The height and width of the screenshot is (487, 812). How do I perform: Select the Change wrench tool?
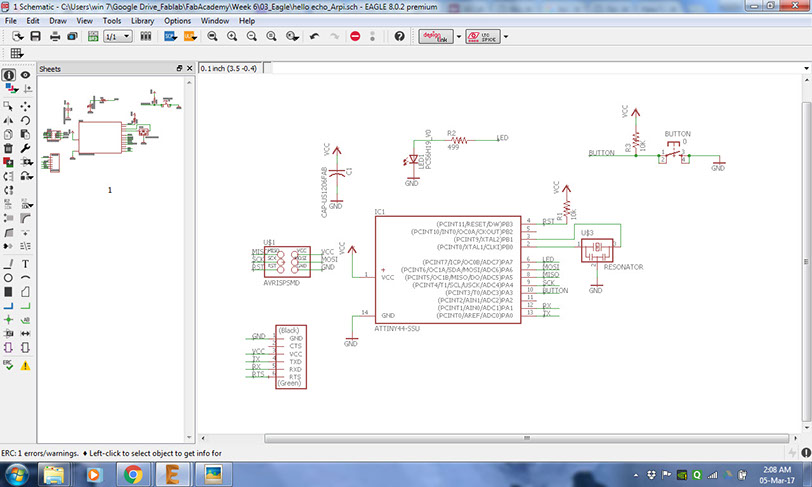[x=25, y=148]
